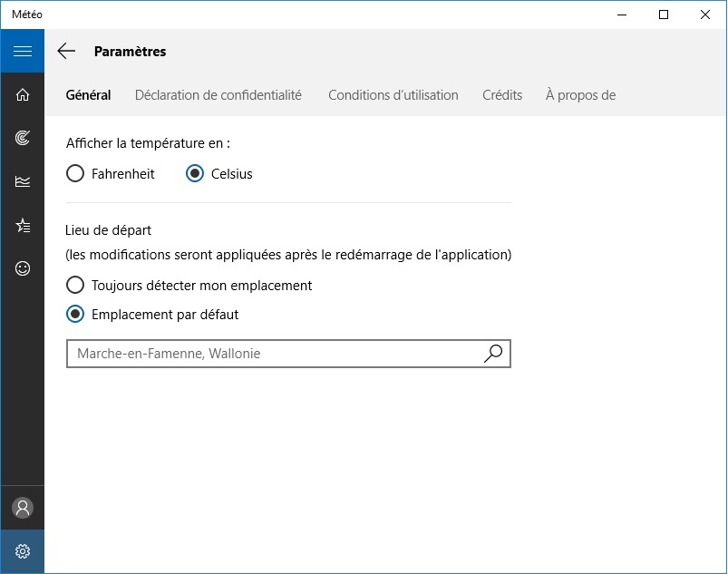
Task: Open the À propos de tab
Action: (x=580, y=94)
